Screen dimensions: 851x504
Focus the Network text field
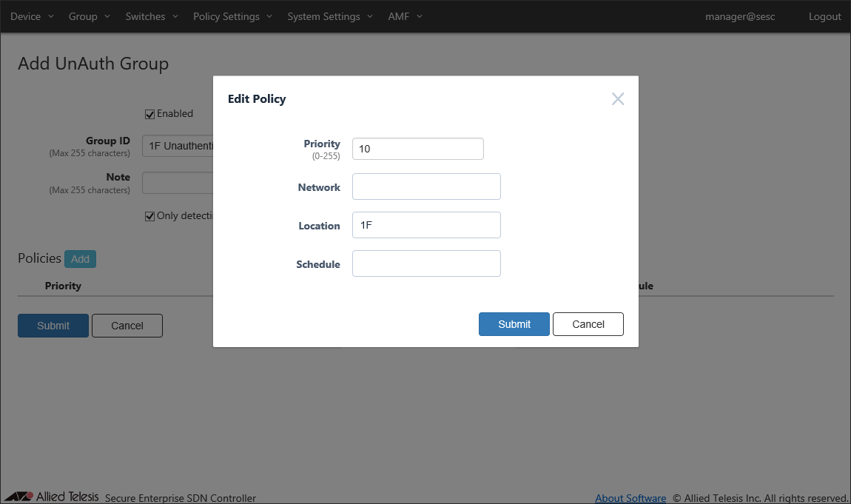click(426, 187)
